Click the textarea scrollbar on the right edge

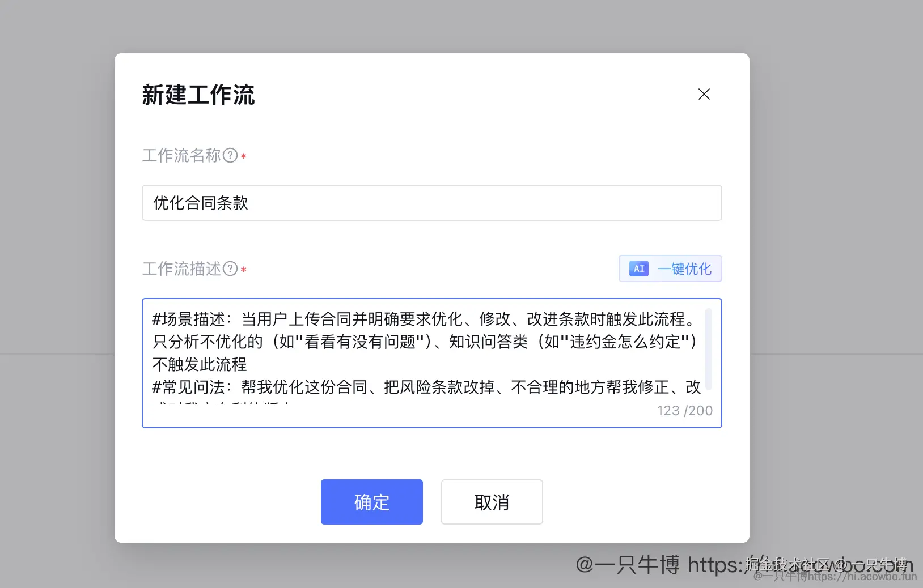[709, 348]
